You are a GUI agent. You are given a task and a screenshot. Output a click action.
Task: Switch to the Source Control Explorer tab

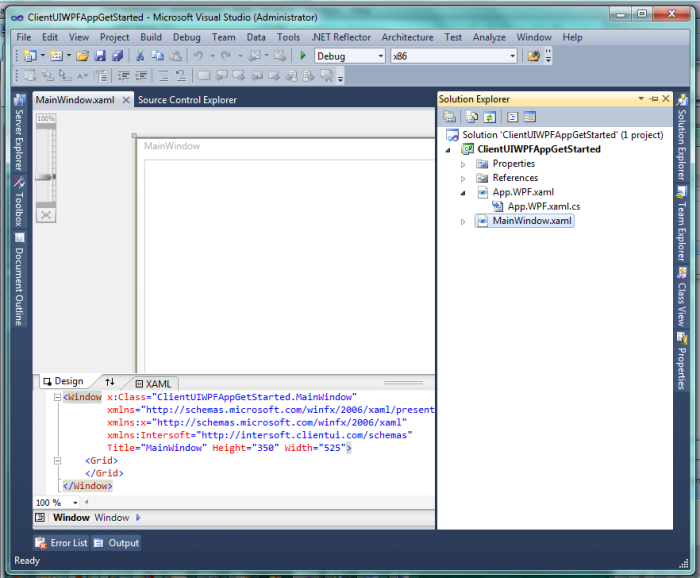[187, 100]
